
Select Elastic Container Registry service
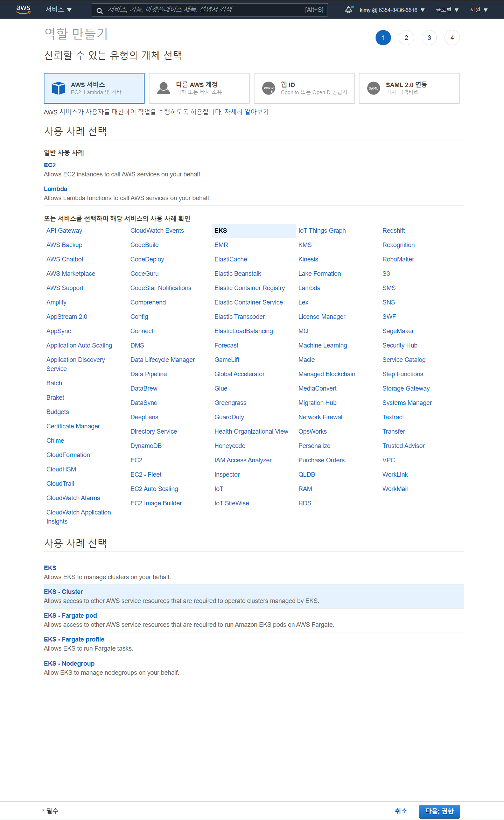[x=250, y=288]
